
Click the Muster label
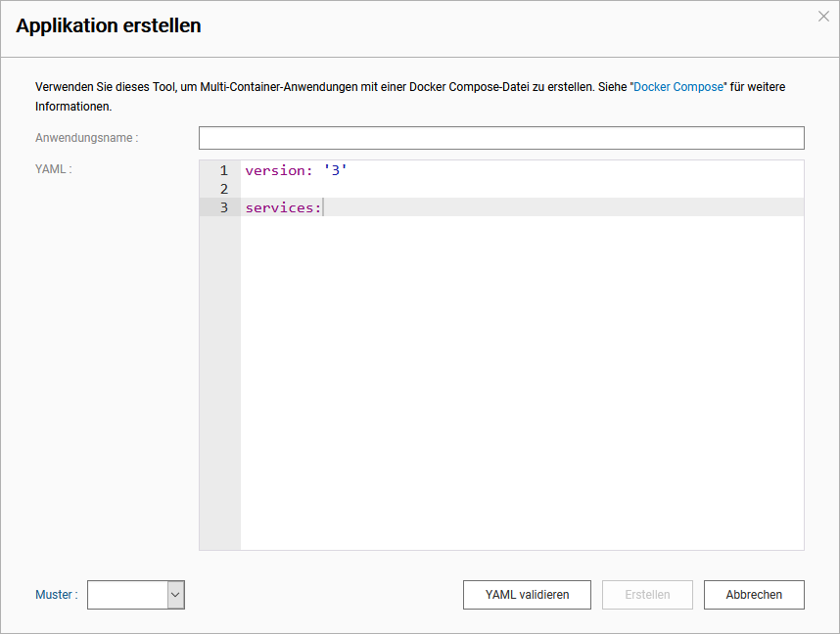click(x=56, y=595)
